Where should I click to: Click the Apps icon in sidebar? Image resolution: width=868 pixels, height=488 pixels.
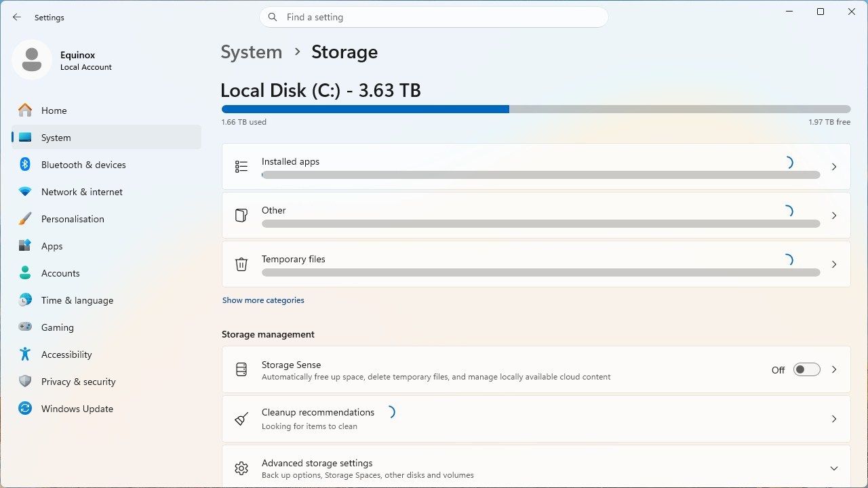(x=25, y=246)
